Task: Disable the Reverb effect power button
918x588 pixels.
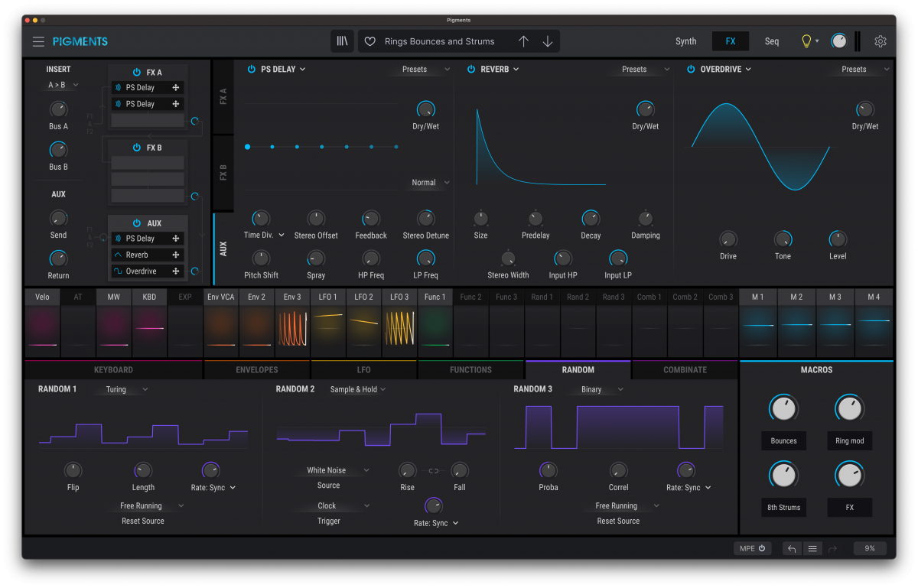Action: pos(471,69)
